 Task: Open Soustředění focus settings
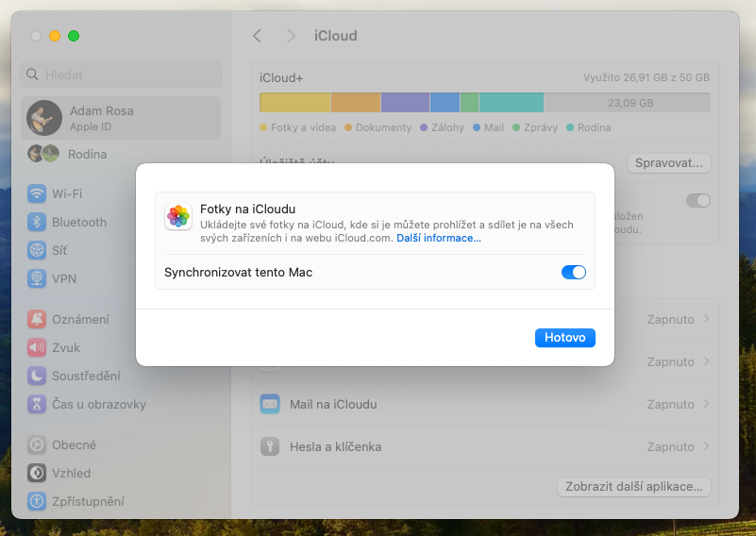(x=85, y=376)
